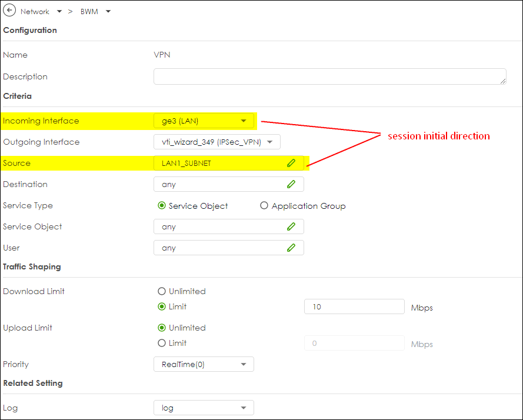The height and width of the screenshot is (420, 523).
Task: Click the Upload Limit Mbps value field
Action: pos(354,344)
